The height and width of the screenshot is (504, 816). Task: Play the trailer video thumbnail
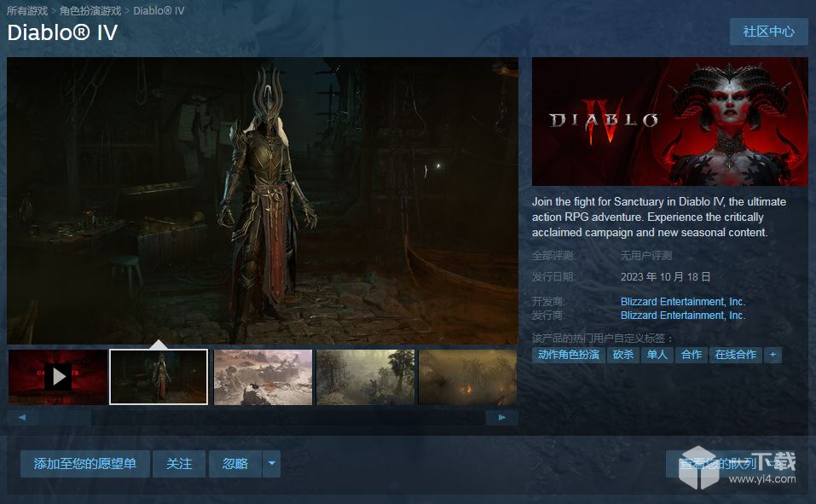pyautogui.click(x=58, y=376)
